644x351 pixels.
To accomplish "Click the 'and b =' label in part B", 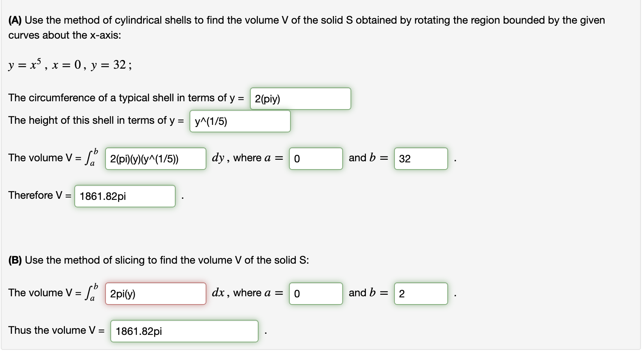I will pyautogui.click(x=368, y=293).
